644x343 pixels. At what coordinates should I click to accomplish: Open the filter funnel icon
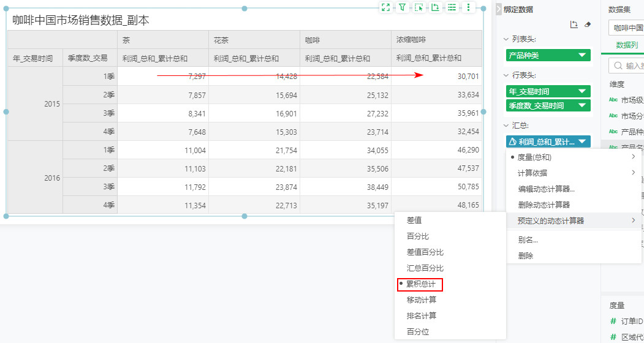402,7
